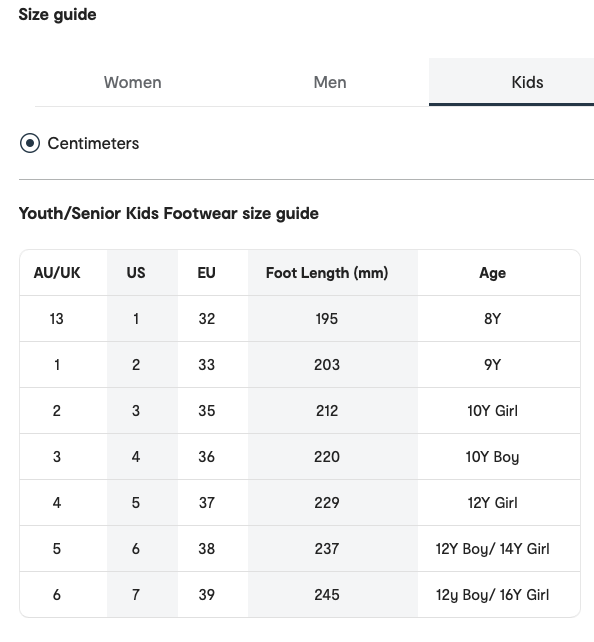
Task: Click the 8Y age cell
Action: point(492,319)
